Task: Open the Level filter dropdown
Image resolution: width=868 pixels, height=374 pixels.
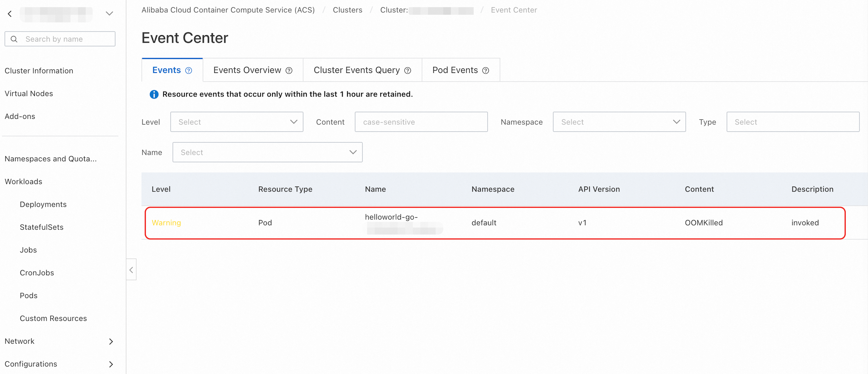Action: coord(237,122)
